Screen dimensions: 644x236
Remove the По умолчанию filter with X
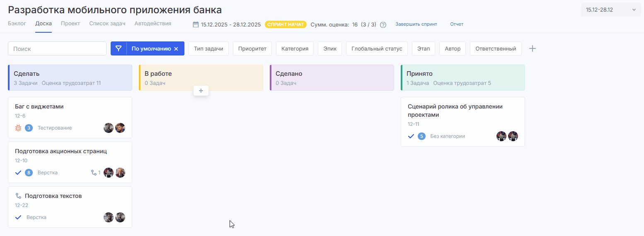(176, 49)
